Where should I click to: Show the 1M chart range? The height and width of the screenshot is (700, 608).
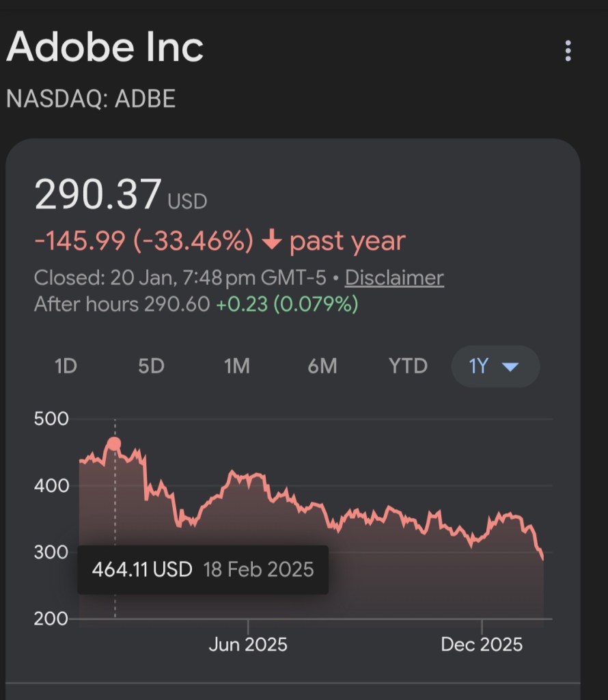[236, 366]
